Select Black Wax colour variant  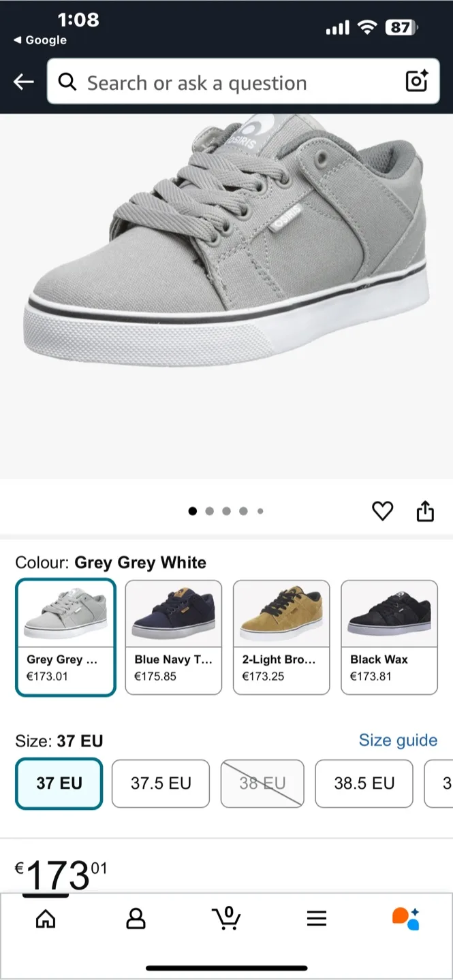click(x=389, y=637)
